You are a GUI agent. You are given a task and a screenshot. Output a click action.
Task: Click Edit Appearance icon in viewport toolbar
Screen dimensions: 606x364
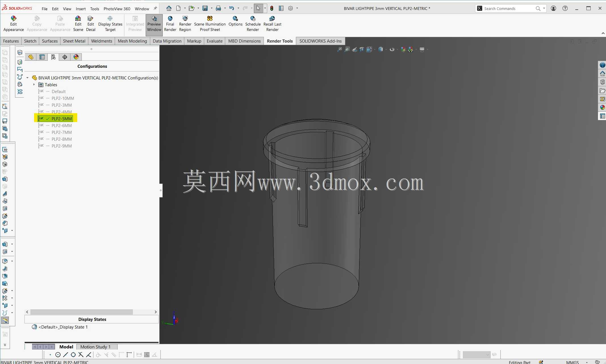point(403,49)
